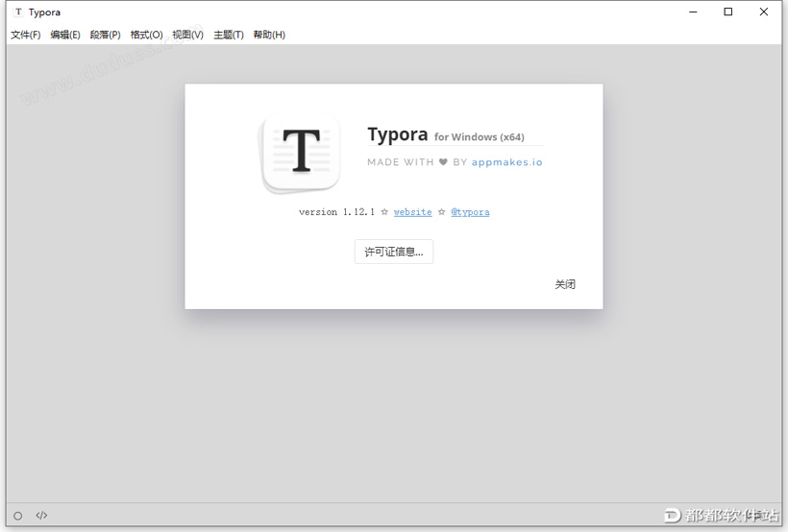The image size is (788, 532).
Task: Click the heart icon after MADE WITH
Action: coord(443,162)
